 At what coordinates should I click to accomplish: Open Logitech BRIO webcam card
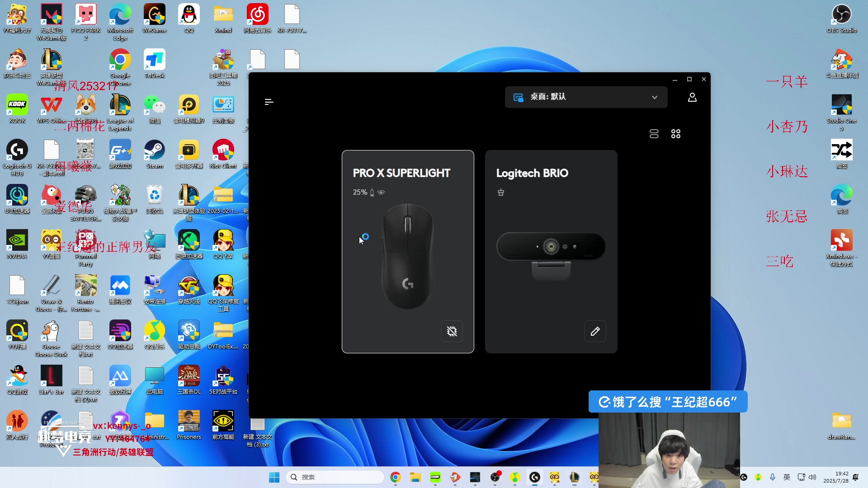[551, 252]
